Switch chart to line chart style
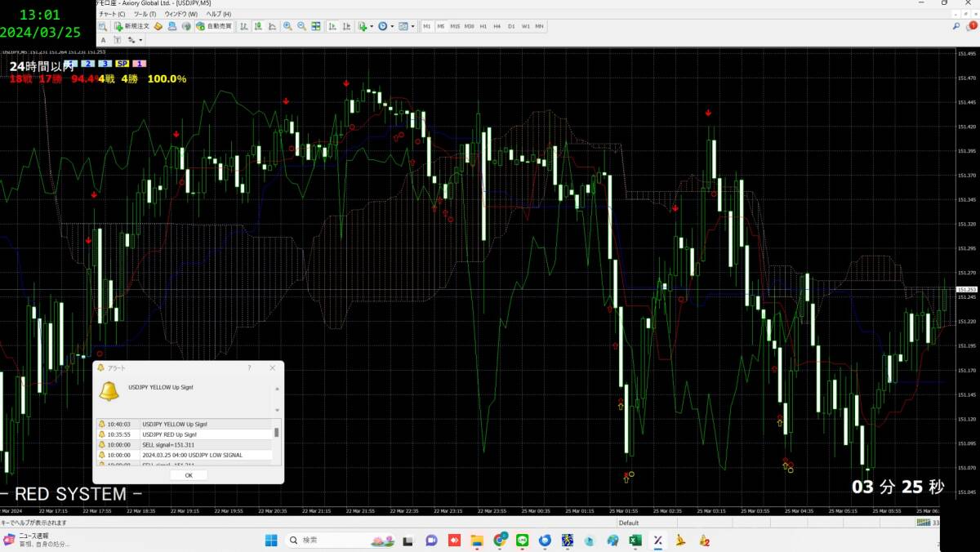Screen dimensions: 980x552 [270, 26]
